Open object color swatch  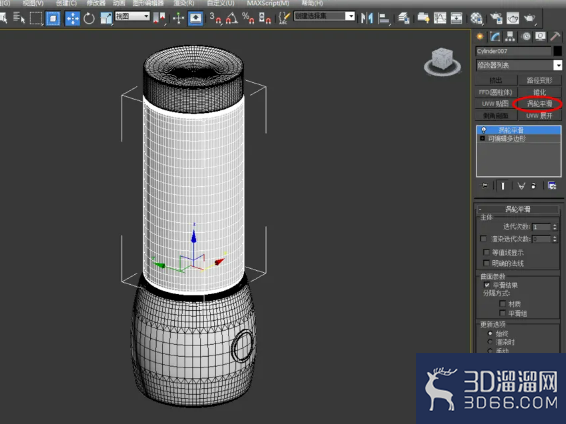pos(557,51)
